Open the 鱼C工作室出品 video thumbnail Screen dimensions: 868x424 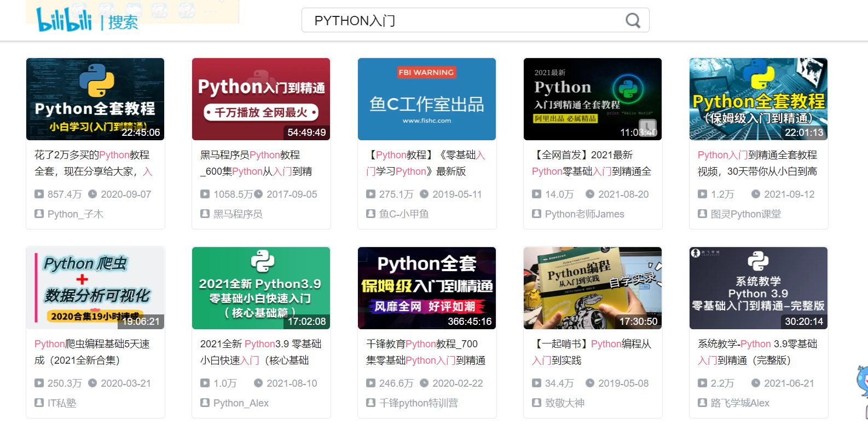click(x=427, y=99)
